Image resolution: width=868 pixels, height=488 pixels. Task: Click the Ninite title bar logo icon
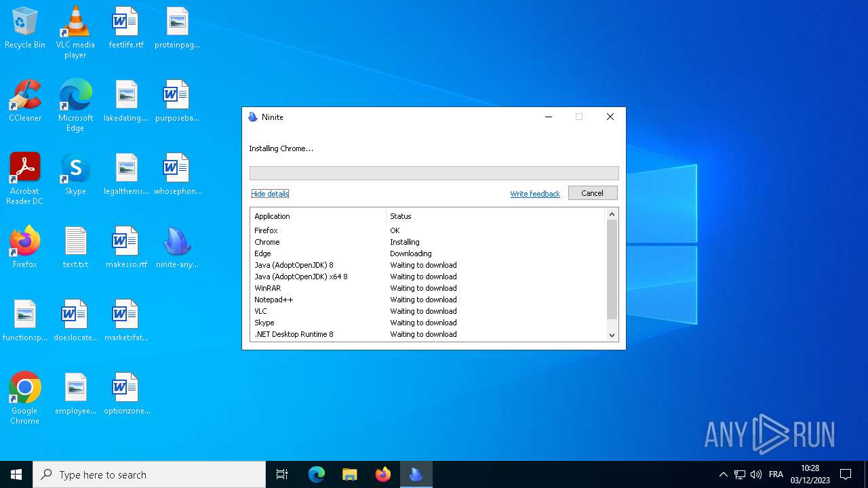(253, 117)
